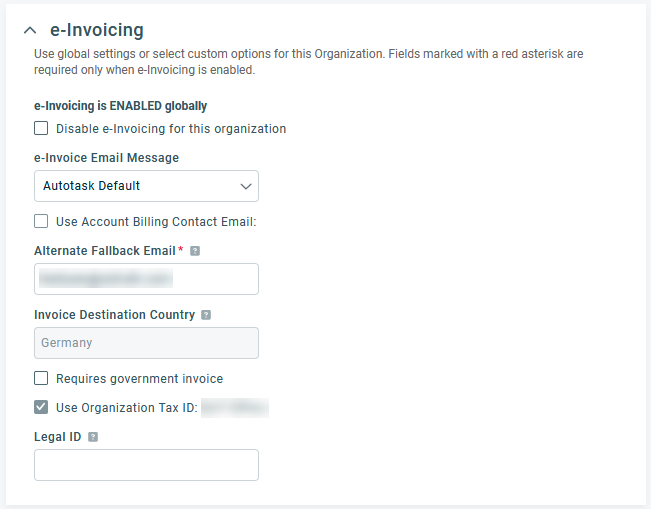Uncheck Use Organization Tax ID

tap(41, 408)
